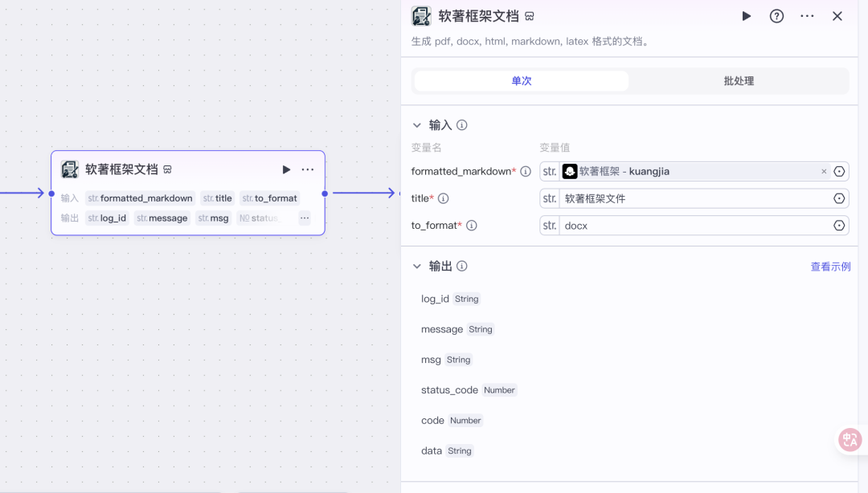Screen dimensions: 868x493
Task: Collapse the 输出 section chevron
Action: click(x=417, y=267)
